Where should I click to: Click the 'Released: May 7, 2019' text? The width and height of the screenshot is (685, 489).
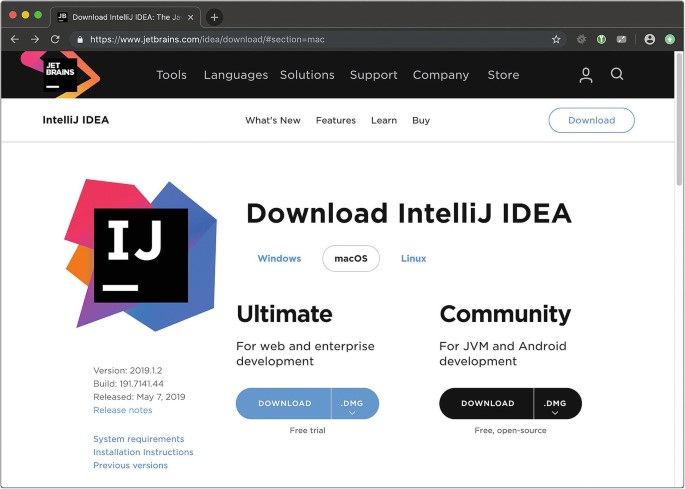click(139, 397)
